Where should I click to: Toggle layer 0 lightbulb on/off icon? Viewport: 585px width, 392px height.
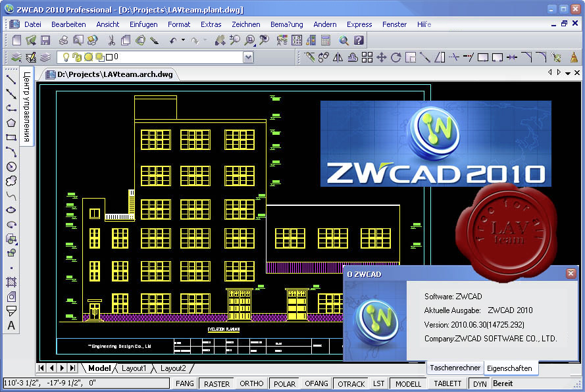(66, 57)
